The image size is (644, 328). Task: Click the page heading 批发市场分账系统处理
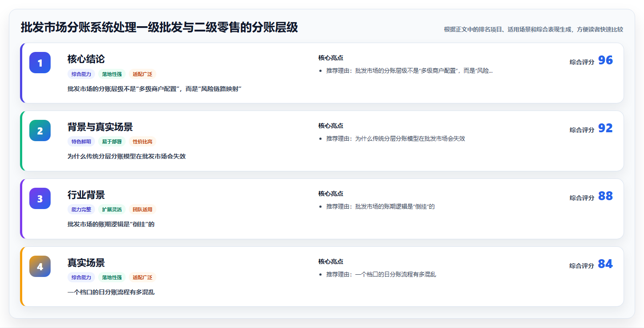click(x=159, y=28)
